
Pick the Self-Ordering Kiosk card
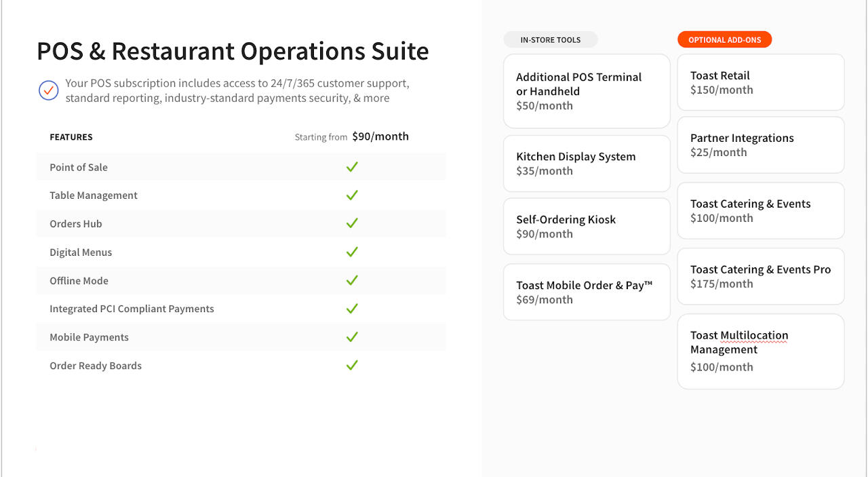point(587,227)
